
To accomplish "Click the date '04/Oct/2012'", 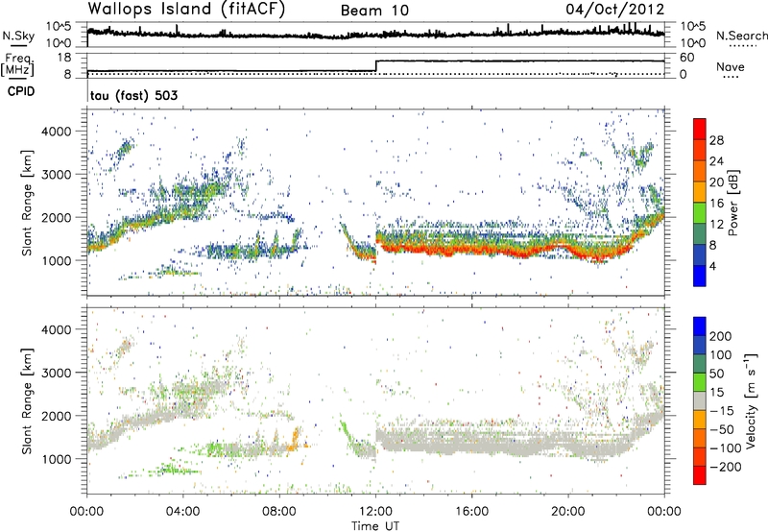I will click(615, 10).
